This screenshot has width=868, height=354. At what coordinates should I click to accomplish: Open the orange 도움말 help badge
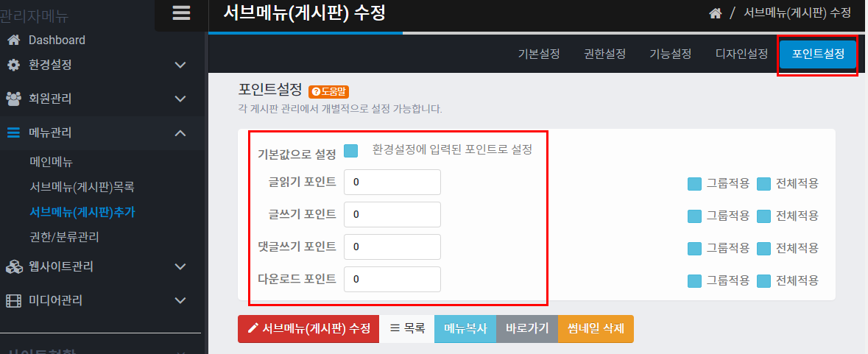point(328,92)
